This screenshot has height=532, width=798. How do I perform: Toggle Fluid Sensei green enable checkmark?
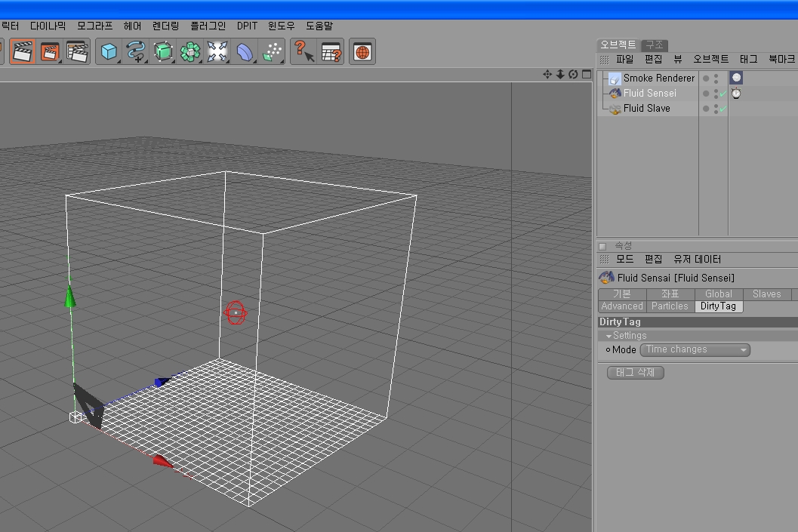tap(723, 94)
